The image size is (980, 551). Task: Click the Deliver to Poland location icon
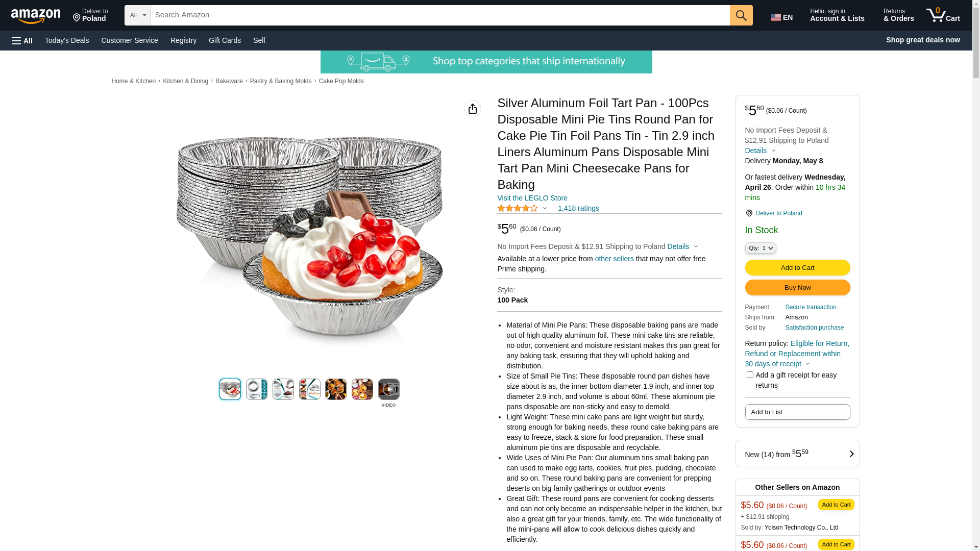click(x=749, y=213)
